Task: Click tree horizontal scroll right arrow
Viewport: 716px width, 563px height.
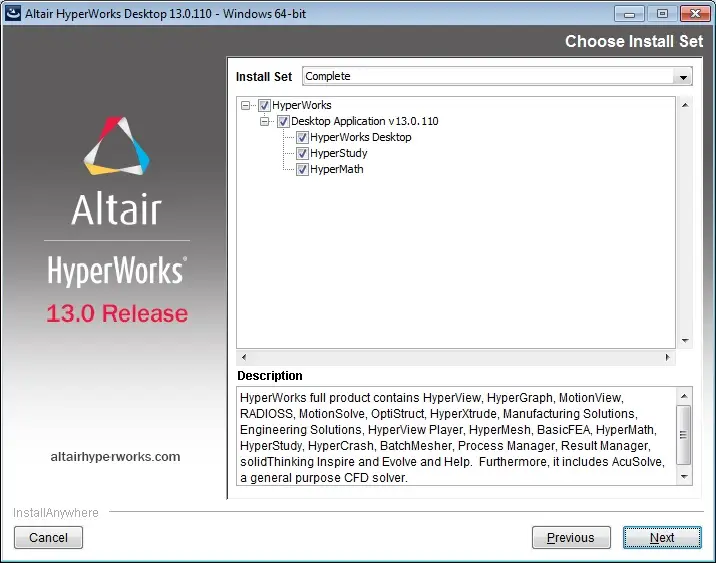Action: [x=668, y=357]
